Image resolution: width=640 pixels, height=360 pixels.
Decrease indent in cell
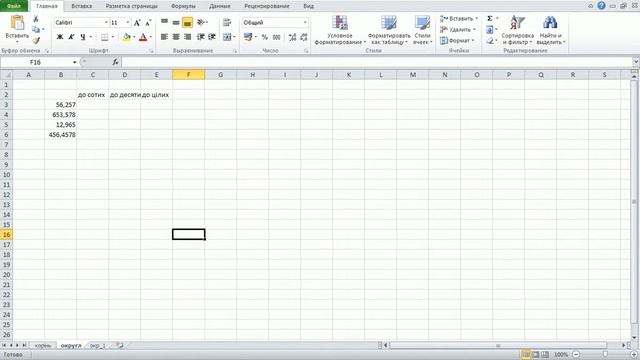point(200,37)
